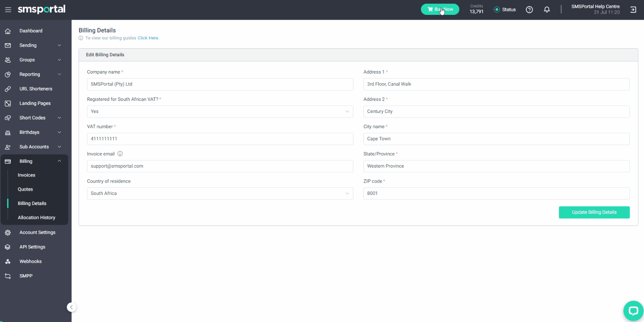The width and height of the screenshot is (644, 322).
Task: Click the Buy Now button
Action: pos(440,9)
